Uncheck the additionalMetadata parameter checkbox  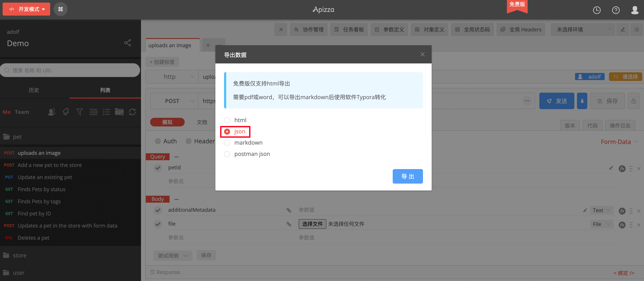(158, 210)
